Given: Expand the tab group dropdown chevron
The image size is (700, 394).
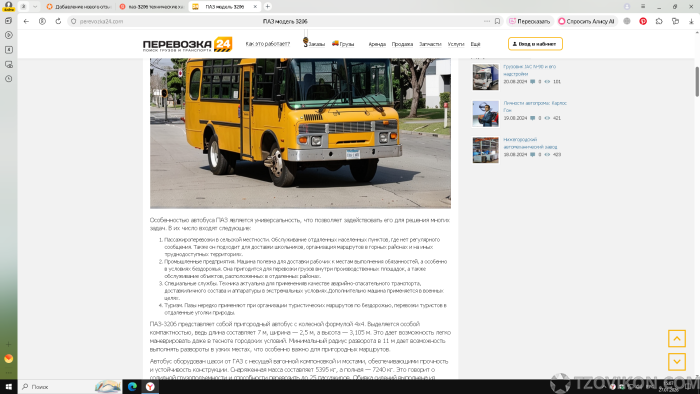Looking at the screenshot, I should coord(35,6).
